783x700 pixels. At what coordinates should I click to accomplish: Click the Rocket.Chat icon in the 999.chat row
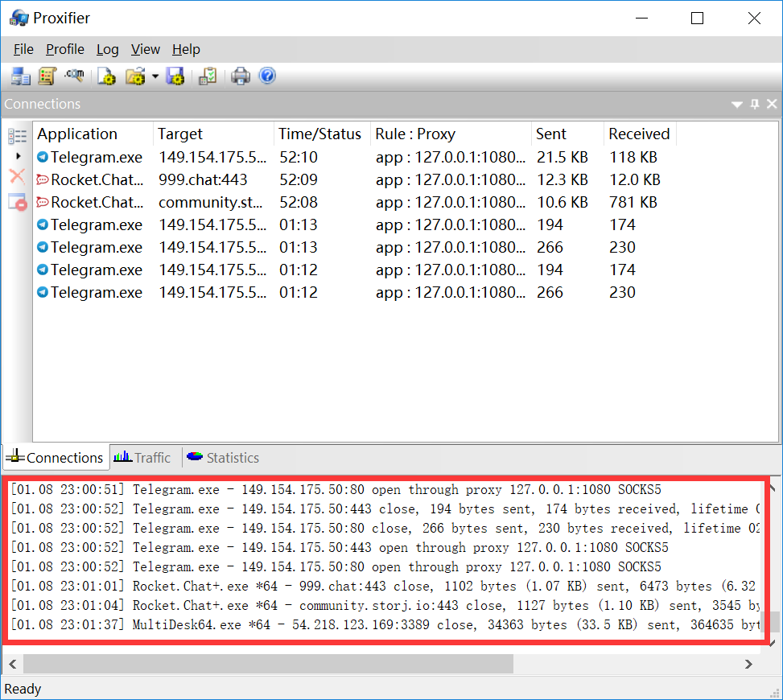[43, 179]
